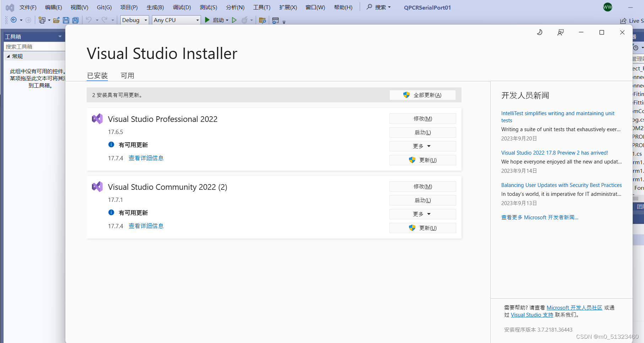Click the save all icon

coord(76,20)
